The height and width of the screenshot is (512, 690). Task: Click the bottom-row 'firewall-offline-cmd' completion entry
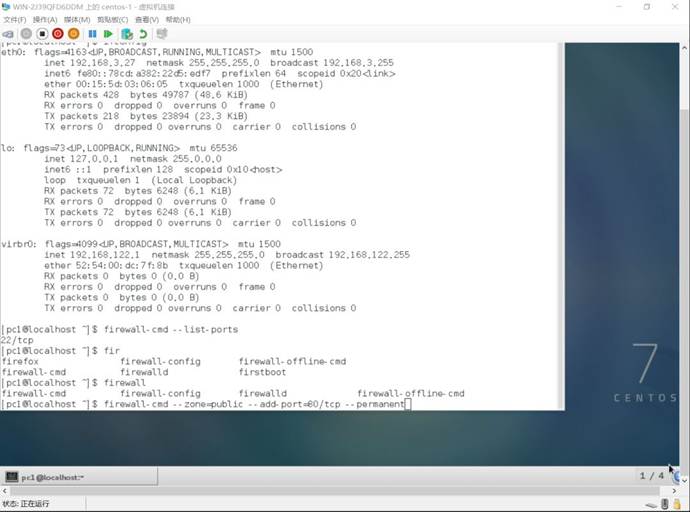click(x=411, y=393)
